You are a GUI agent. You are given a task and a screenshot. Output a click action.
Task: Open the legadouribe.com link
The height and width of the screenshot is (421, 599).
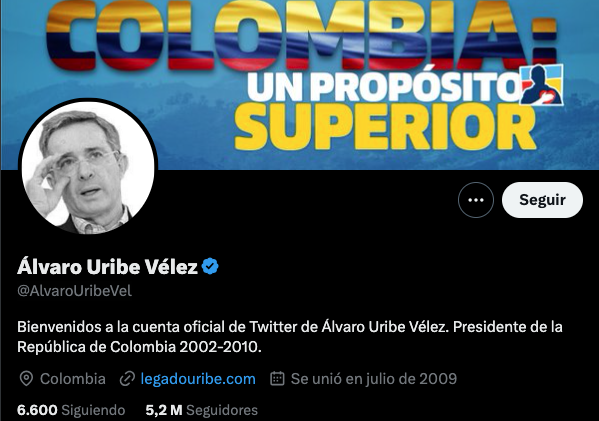[x=198, y=379]
